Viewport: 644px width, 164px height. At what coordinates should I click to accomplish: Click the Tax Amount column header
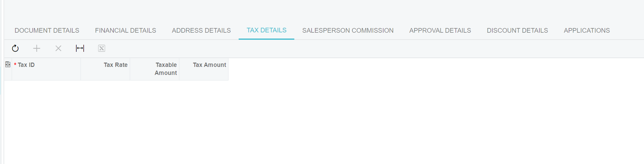pyautogui.click(x=204, y=69)
